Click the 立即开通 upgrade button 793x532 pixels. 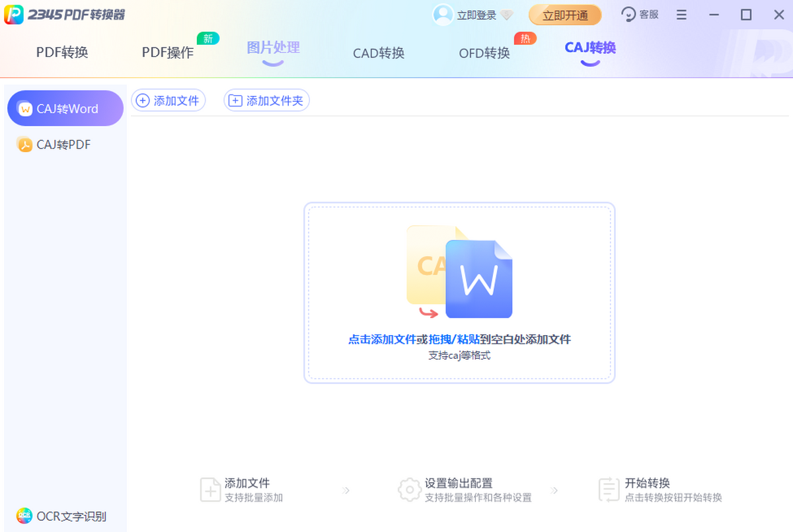pos(565,15)
